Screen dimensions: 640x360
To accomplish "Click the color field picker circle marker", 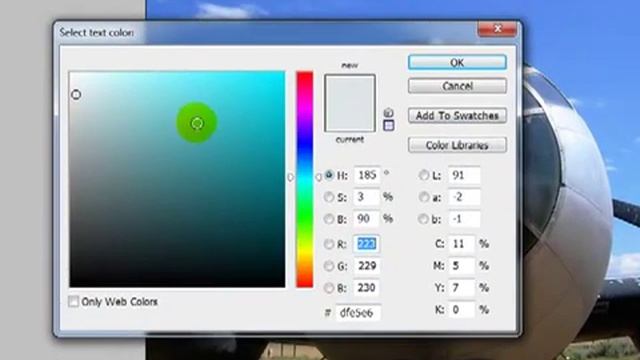I will click(76, 95).
